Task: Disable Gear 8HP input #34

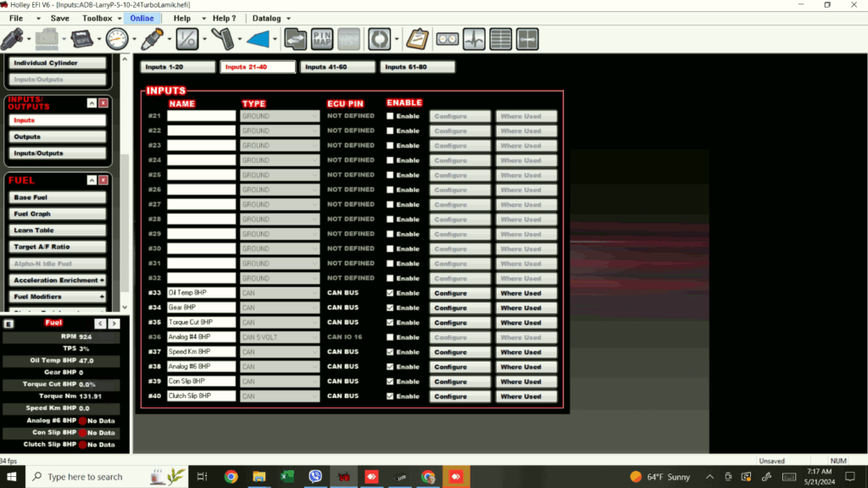Action: point(390,308)
